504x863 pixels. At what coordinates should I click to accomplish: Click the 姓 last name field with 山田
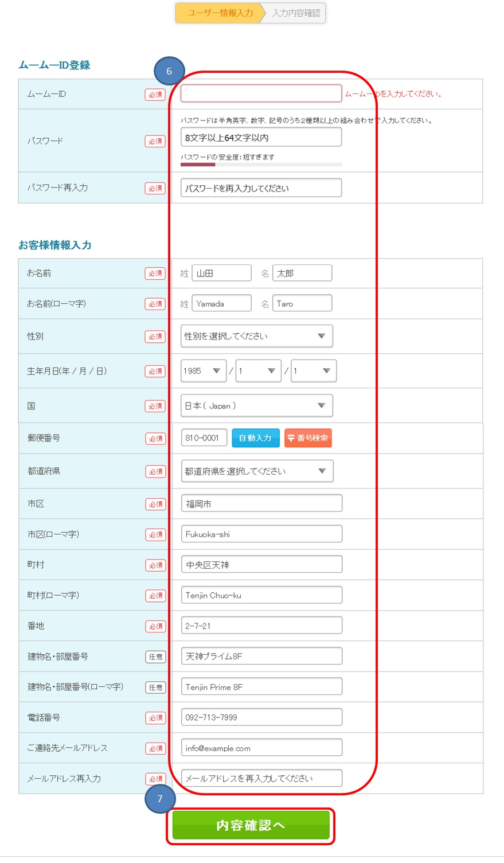pos(221,274)
